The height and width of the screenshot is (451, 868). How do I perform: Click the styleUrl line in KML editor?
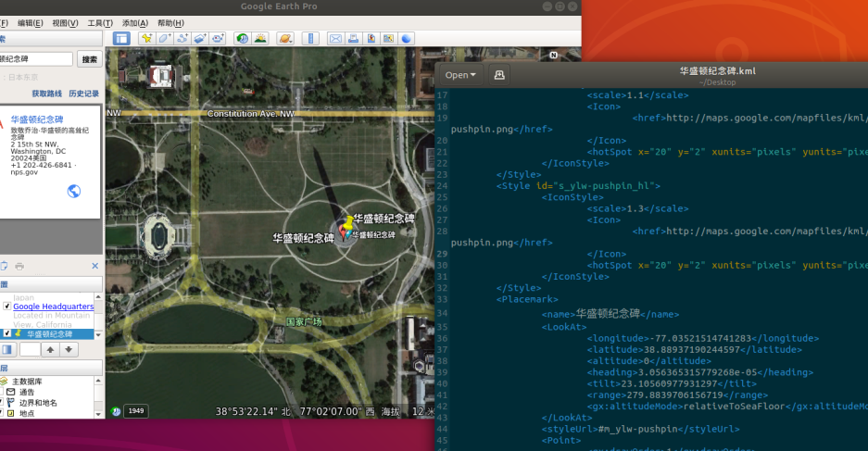640,429
